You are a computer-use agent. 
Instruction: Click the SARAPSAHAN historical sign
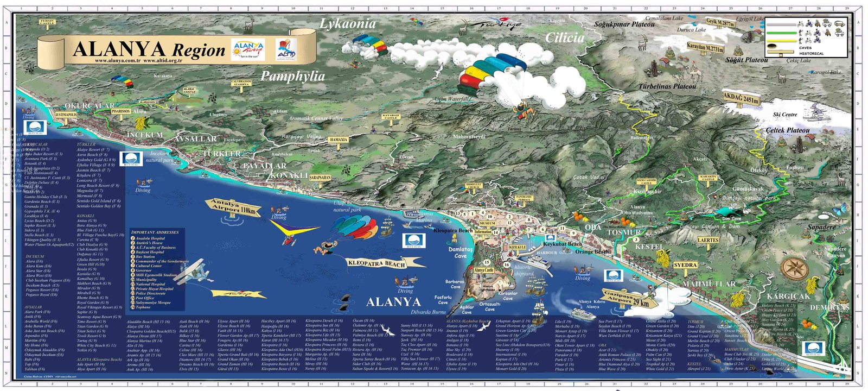(320, 178)
